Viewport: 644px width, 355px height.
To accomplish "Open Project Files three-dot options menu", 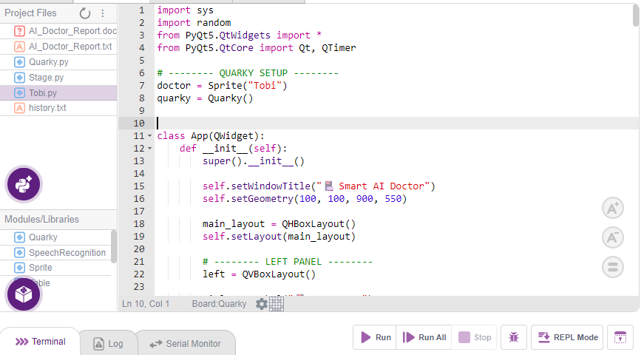I will coord(103,13).
